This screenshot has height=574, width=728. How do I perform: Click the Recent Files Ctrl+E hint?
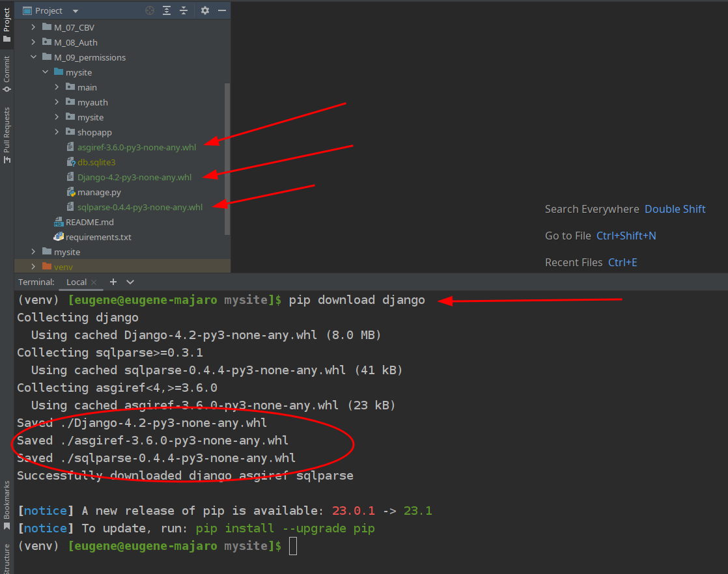(x=591, y=262)
